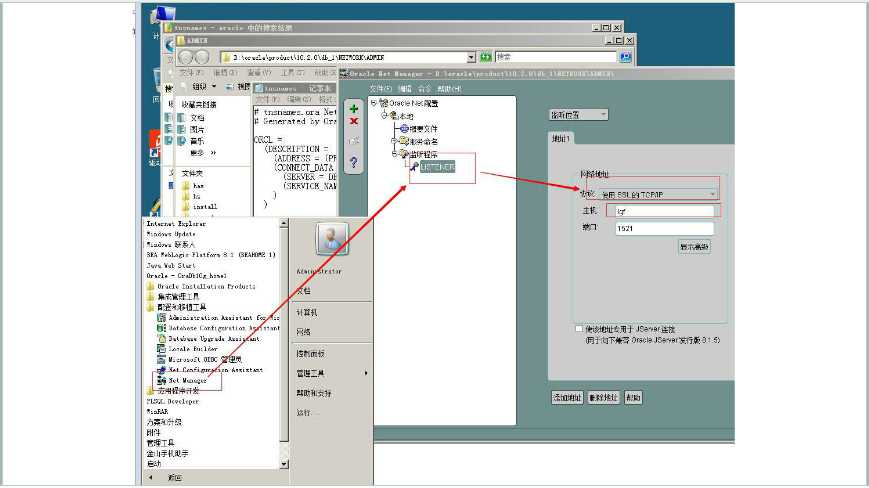Open Java Web Start entry
The width and height of the screenshot is (869, 488).
(169, 265)
